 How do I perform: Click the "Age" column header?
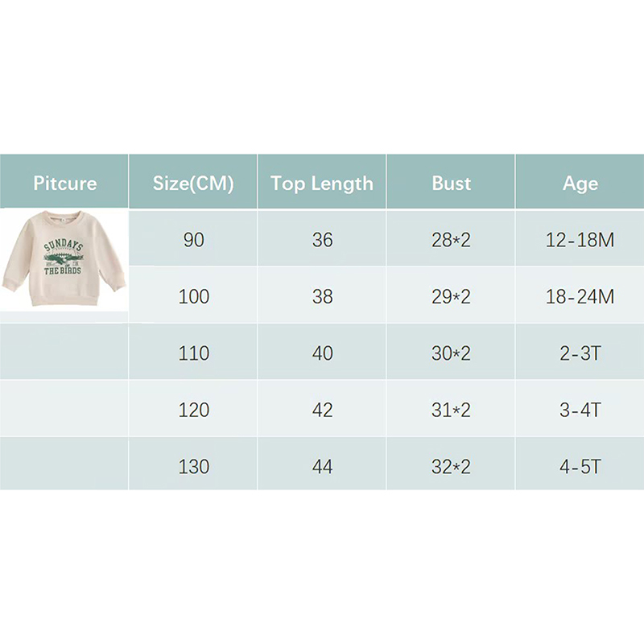(580, 183)
